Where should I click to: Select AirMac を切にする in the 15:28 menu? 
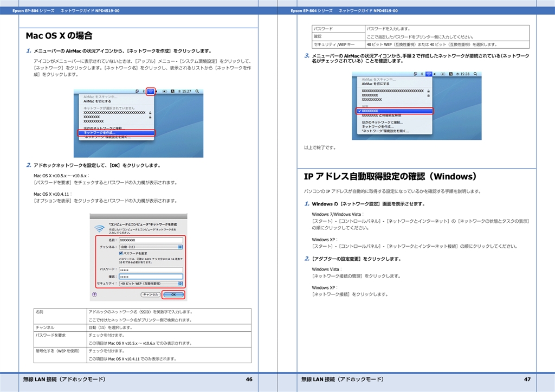click(x=376, y=84)
